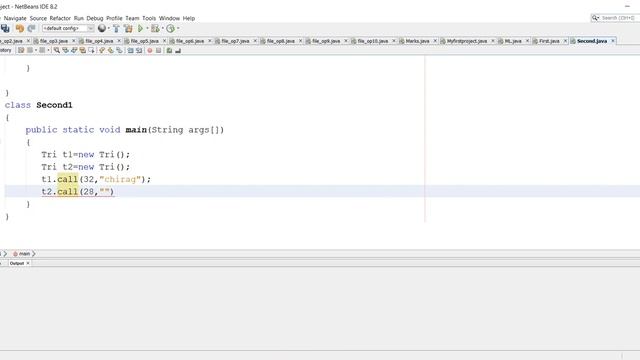This screenshot has height=360, width=640.
Task: Close the Second.java tab
Action: 613,41
